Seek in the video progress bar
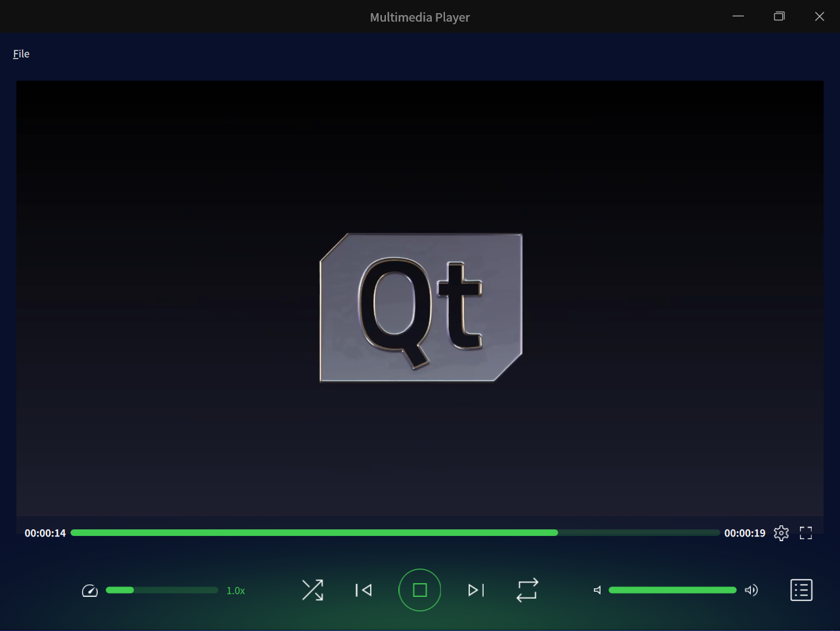 click(x=395, y=533)
